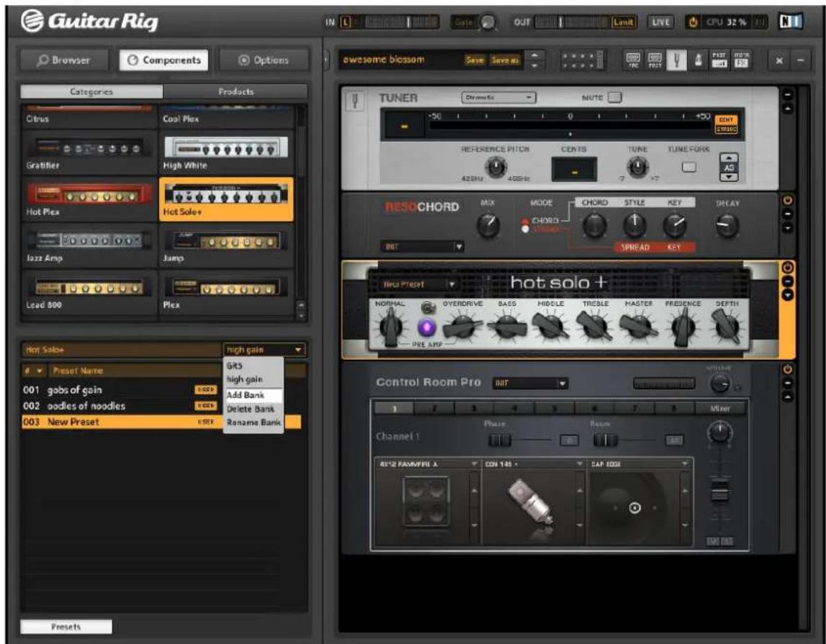Screen dimensions: 826x644
Task: Toggle the Mute checkbox on Tuner
Action: tap(614, 97)
